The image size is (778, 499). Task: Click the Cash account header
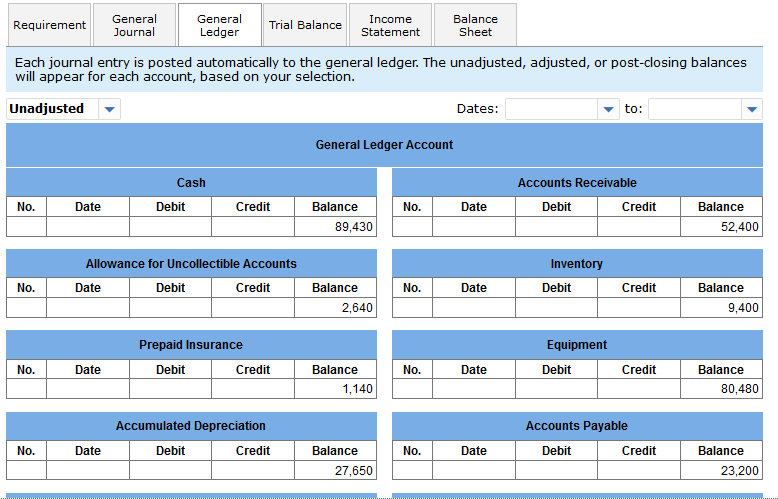point(191,183)
